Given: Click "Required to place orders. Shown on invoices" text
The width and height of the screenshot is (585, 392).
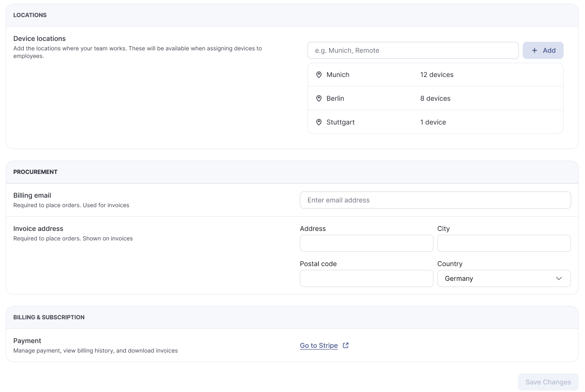Looking at the screenshot, I should click(x=73, y=239).
